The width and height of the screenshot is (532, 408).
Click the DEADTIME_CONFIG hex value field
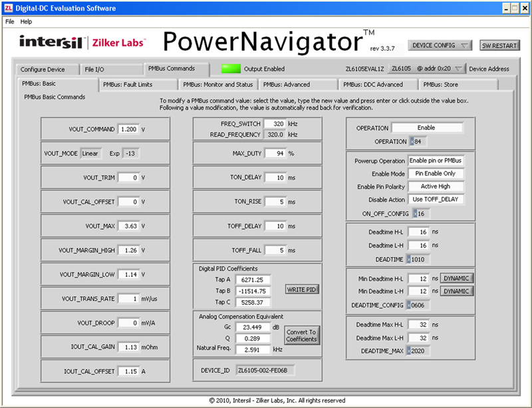[418, 305]
